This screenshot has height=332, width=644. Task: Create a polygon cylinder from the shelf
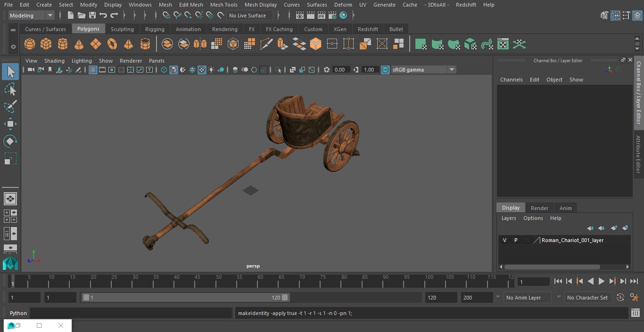(x=63, y=44)
